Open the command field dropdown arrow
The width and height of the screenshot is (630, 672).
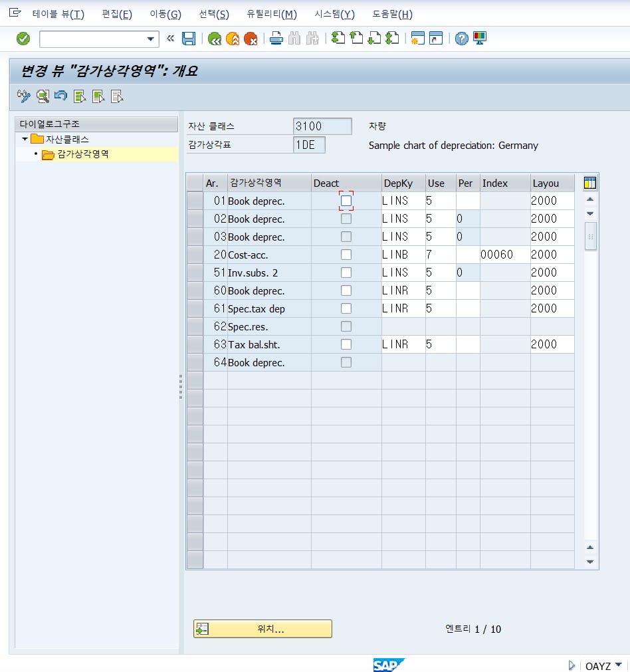[x=150, y=39]
